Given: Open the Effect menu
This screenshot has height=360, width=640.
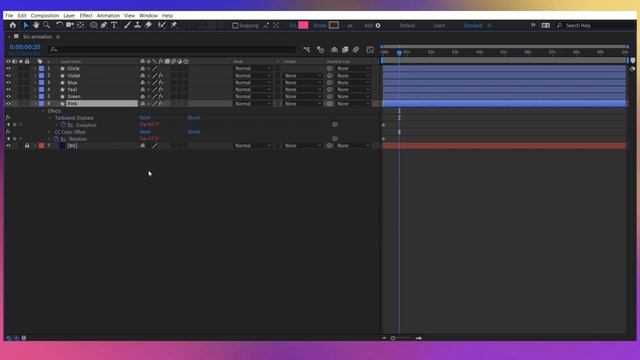Looking at the screenshot, I should (86, 16).
